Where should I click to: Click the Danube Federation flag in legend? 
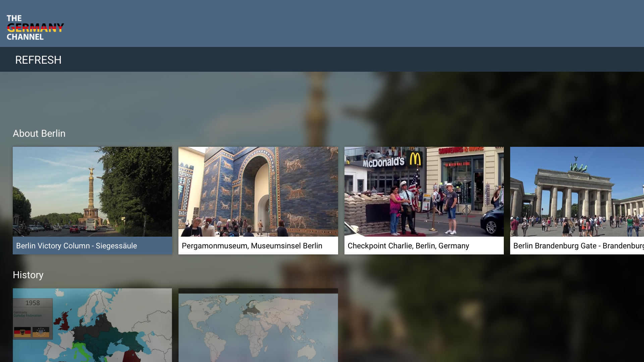pyautogui.click(x=41, y=332)
